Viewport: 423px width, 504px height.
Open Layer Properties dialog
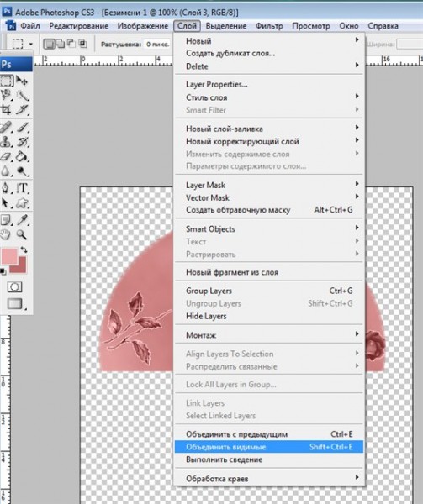[269, 85]
